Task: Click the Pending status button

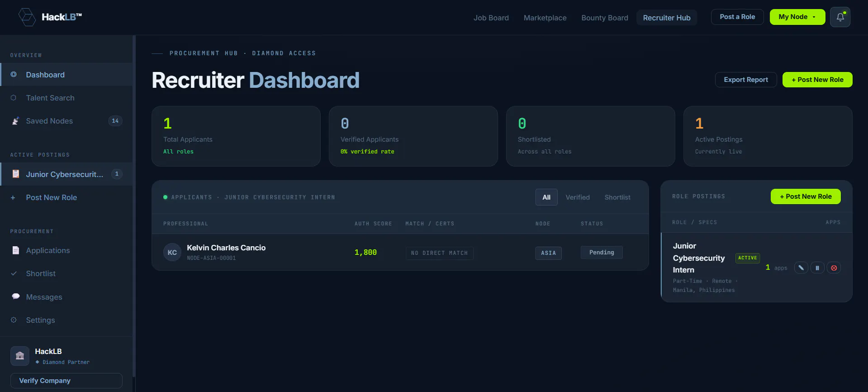Action: pos(602,252)
